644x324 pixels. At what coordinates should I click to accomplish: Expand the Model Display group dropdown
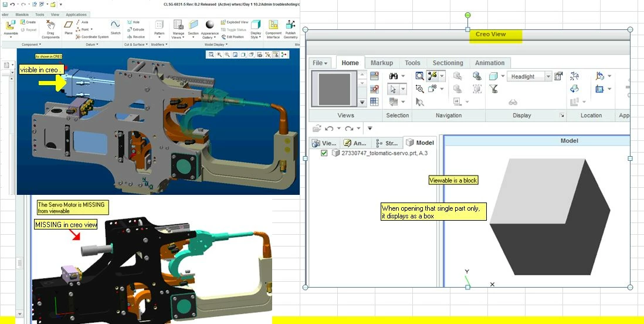216,45
